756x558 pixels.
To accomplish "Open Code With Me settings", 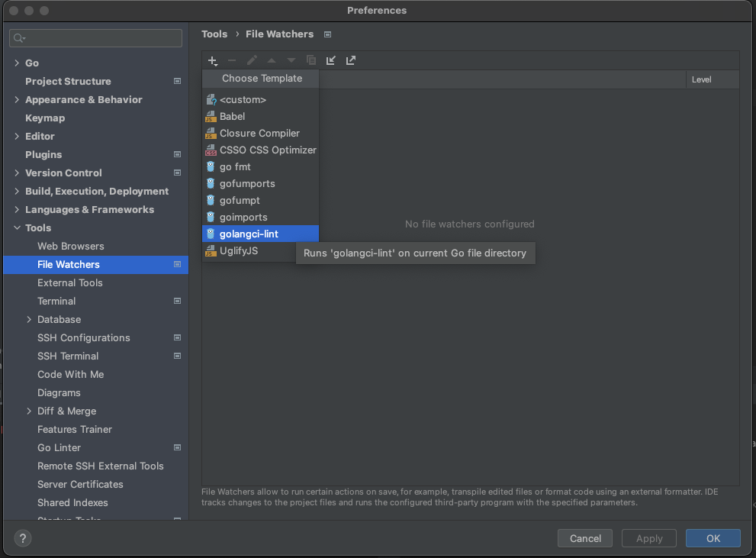I will (x=71, y=374).
